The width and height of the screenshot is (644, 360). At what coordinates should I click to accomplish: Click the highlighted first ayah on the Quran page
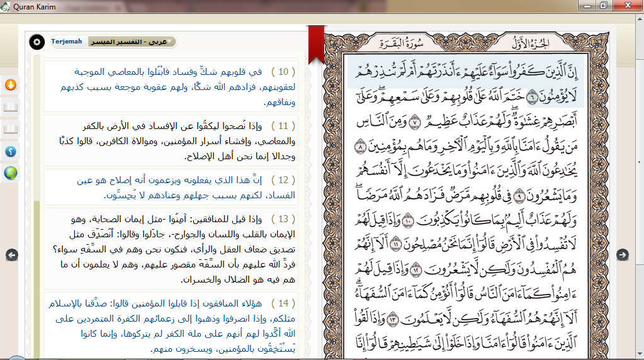(x=466, y=72)
